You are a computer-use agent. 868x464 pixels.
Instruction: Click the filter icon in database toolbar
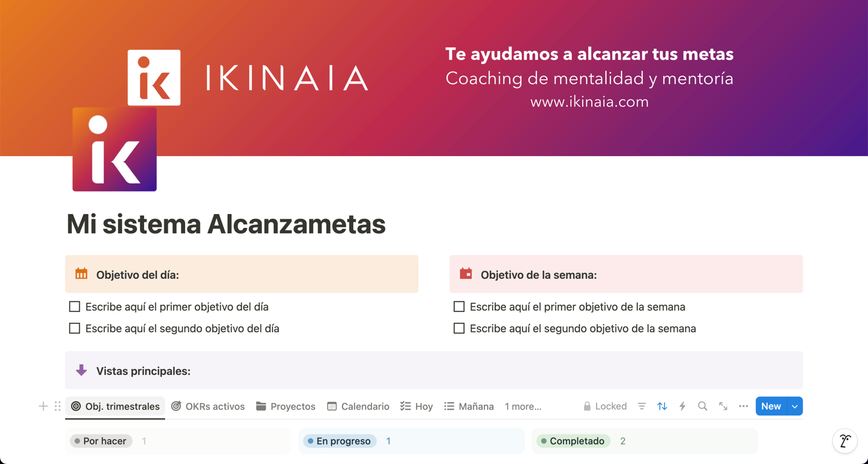(x=642, y=407)
